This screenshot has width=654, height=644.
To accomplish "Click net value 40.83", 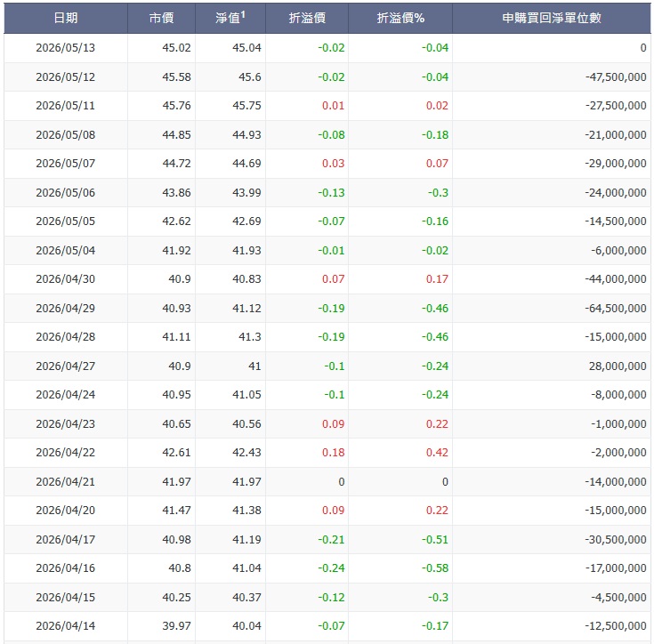I will point(246,278).
